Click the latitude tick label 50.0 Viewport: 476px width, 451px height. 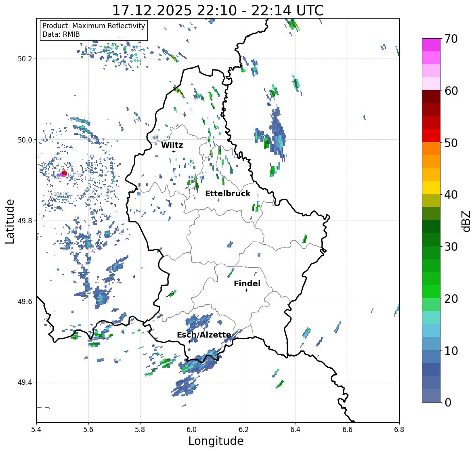(x=25, y=140)
